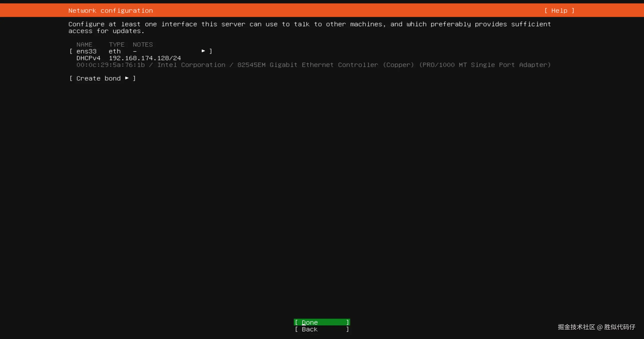
Task: Click the Network configuration title
Action: [111, 10]
